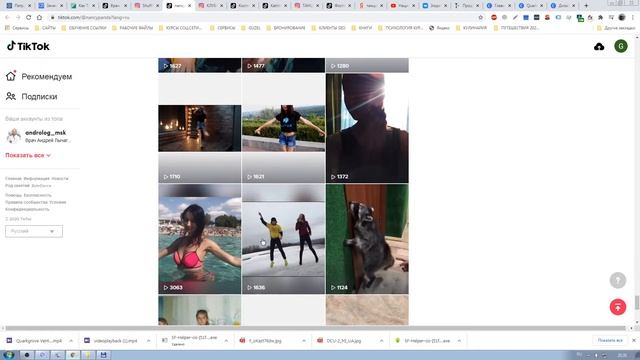640x360 pixels.
Task: Open raccoon video with 1124 views
Action: 367,239
